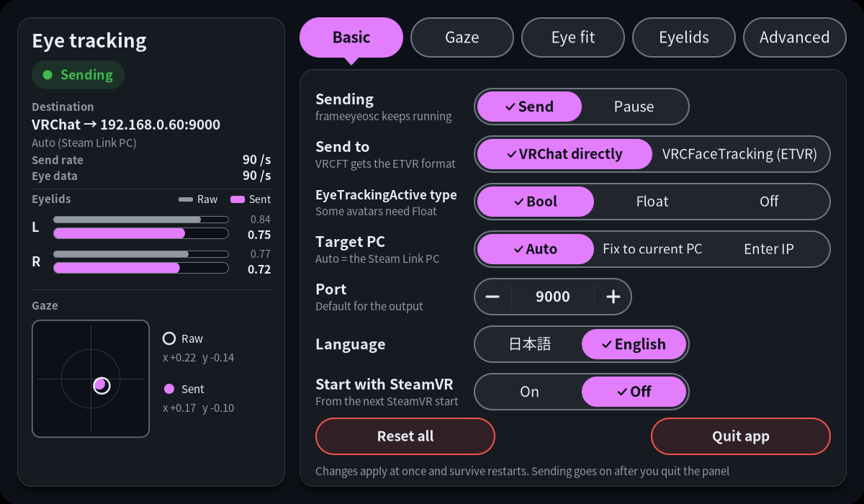This screenshot has height=504, width=864.
Task: Set EyeTrackingActive type to Float
Action: click(x=652, y=202)
